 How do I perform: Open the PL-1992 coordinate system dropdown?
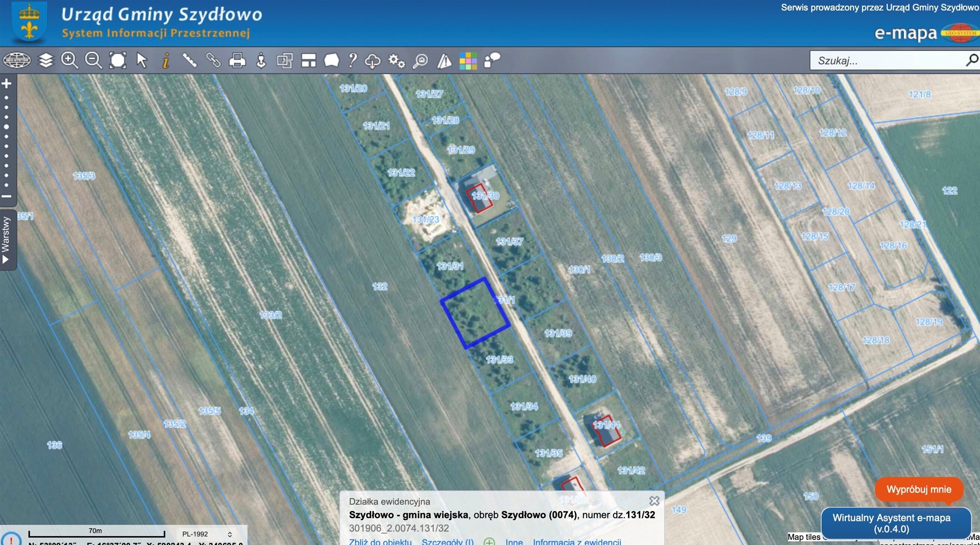coord(207,534)
